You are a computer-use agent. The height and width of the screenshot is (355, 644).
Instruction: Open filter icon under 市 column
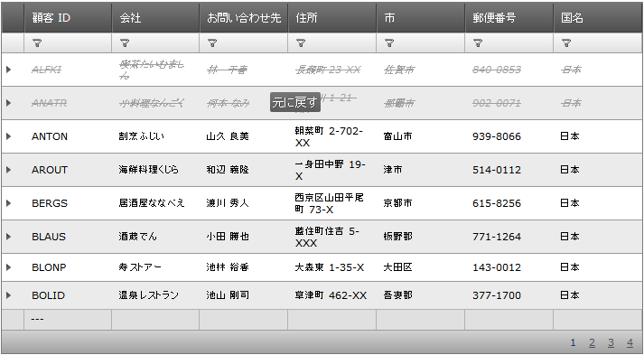pos(389,42)
